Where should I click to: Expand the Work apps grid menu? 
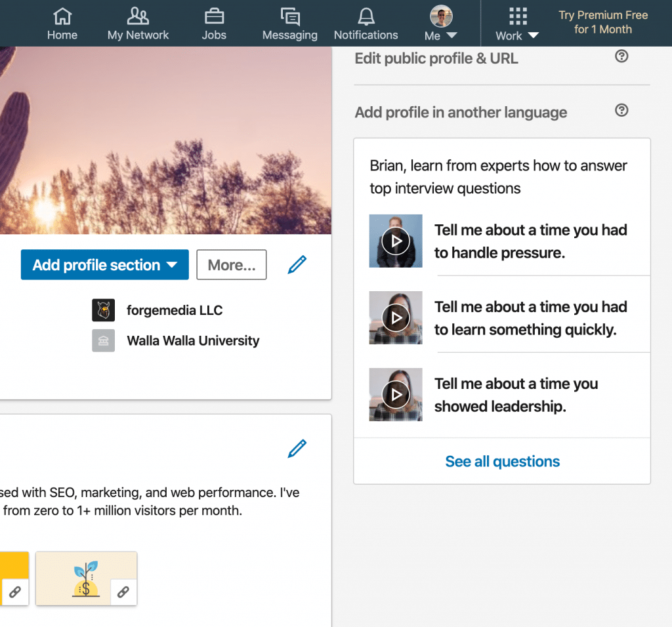[517, 24]
